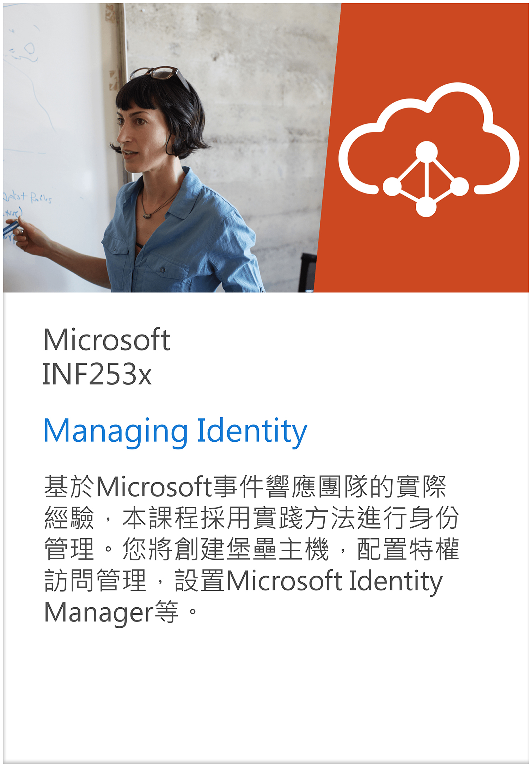Select the INF253x course code
The image size is (532, 767).
click(97, 374)
